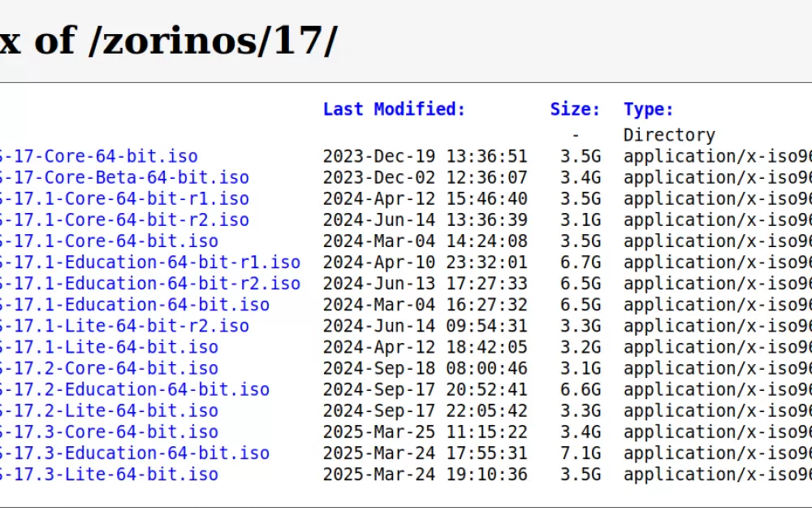812x508 pixels.
Task: Download 17.1-Education-64-bit-r2.iso file
Action: pos(150,284)
